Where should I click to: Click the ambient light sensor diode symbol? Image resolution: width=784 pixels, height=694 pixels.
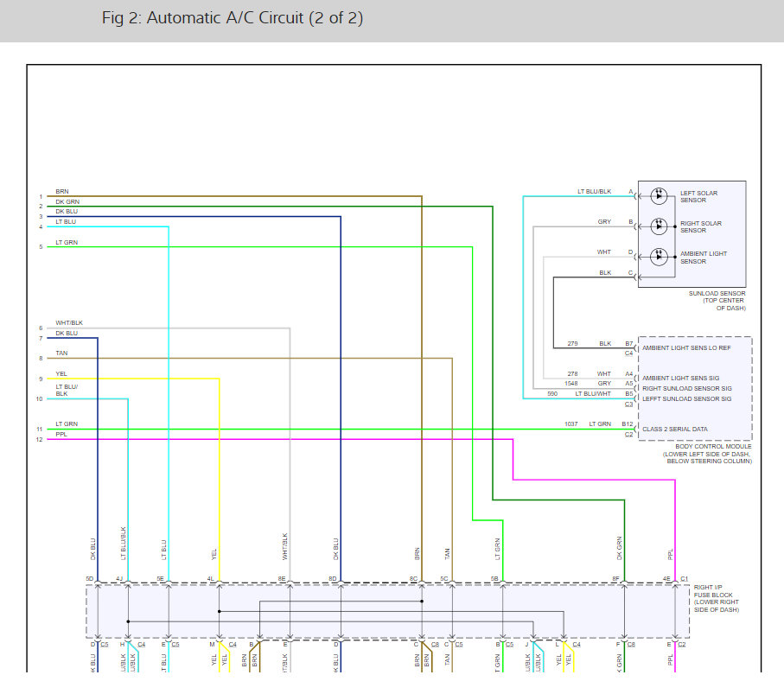(659, 257)
